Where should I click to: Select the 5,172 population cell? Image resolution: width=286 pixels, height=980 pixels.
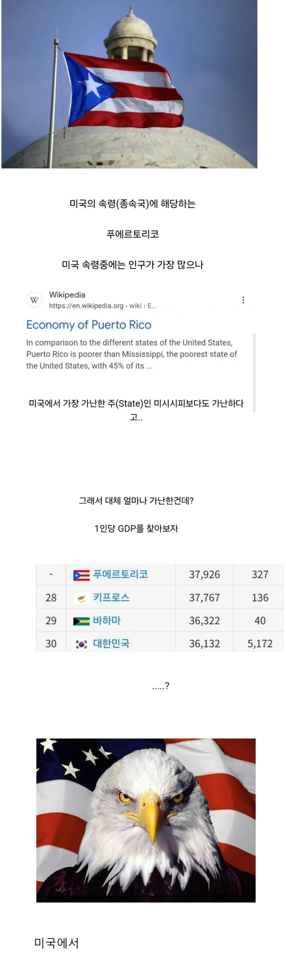(260, 643)
